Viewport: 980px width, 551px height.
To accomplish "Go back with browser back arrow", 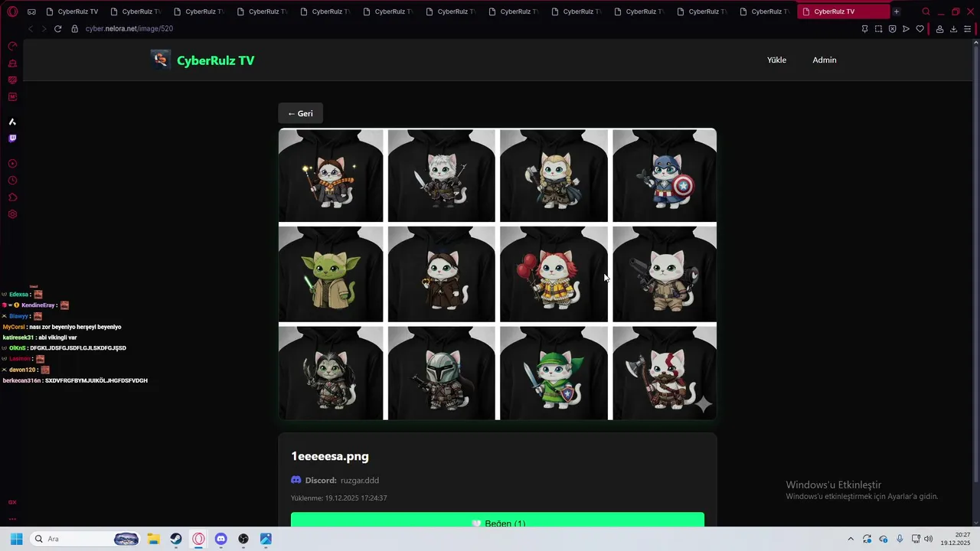I will 31,28.
